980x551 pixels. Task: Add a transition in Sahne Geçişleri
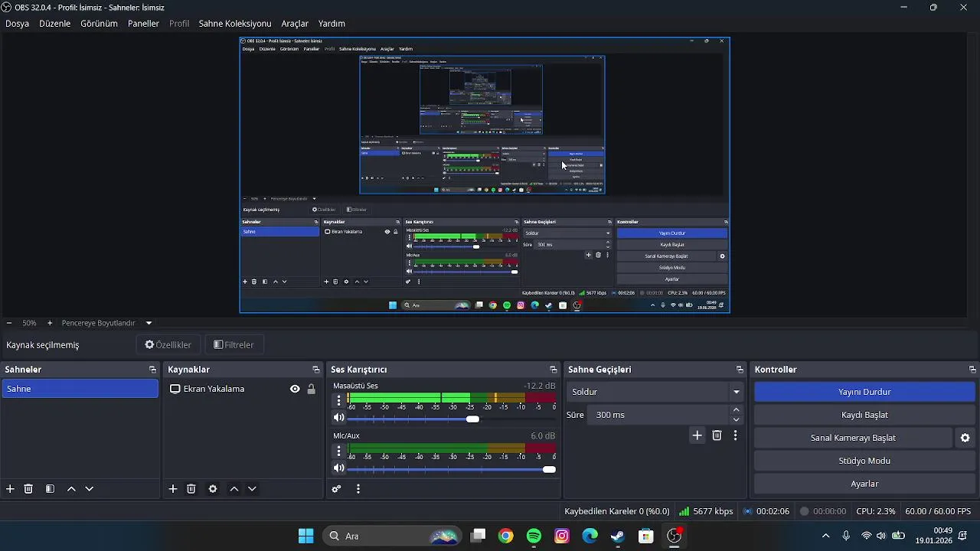697,435
